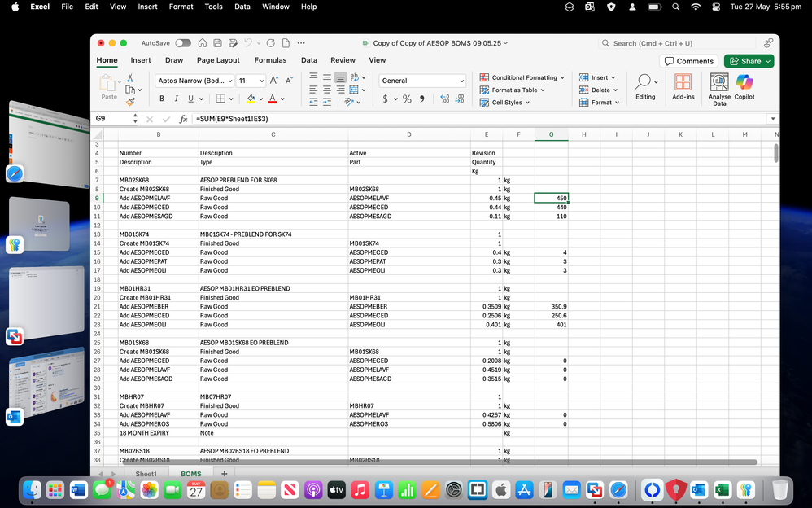Apply red font colour swatch
Image resolution: width=812 pixels, height=508 pixels.
(x=273, y=99)
